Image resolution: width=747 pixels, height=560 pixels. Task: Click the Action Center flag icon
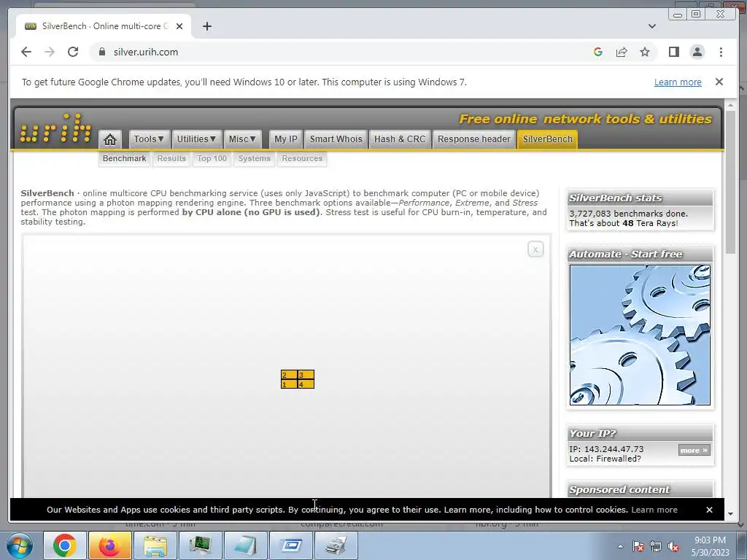pos(638,546)
